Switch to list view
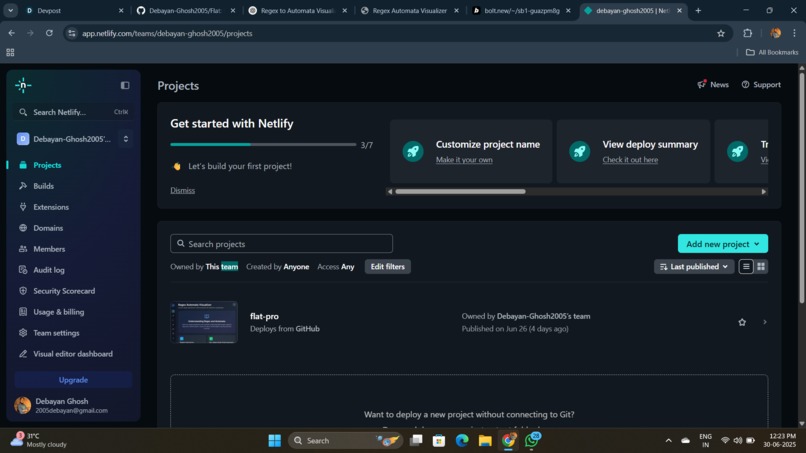The image size is (806, 453). [x=746, y=266]
